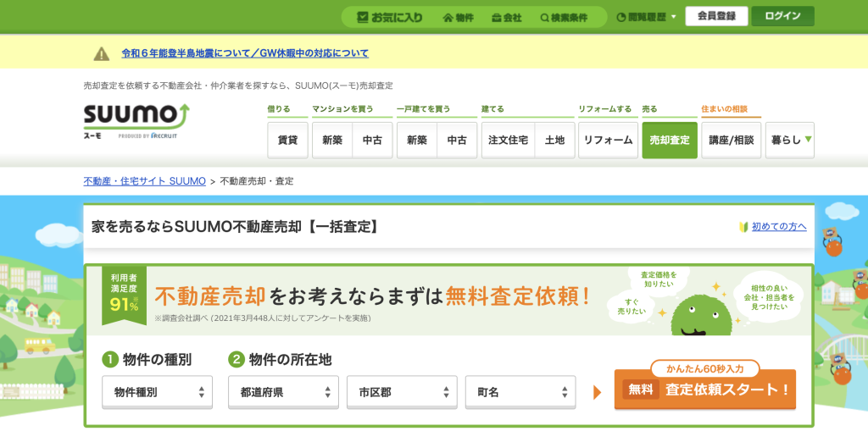
Task: Click the 建てる category label
Action: tap(492, 109)
